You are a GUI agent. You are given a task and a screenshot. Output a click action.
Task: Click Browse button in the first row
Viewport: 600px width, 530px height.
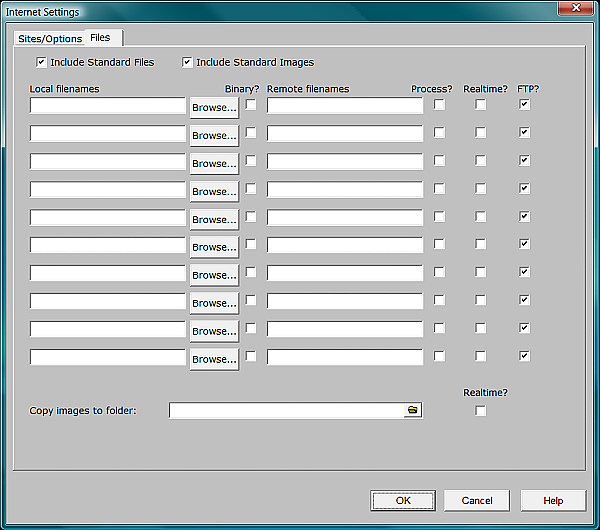coord(214,107)
